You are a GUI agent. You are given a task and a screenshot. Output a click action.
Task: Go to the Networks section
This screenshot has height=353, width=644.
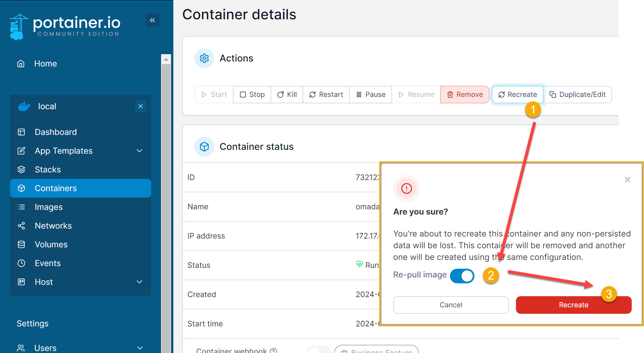53,226
